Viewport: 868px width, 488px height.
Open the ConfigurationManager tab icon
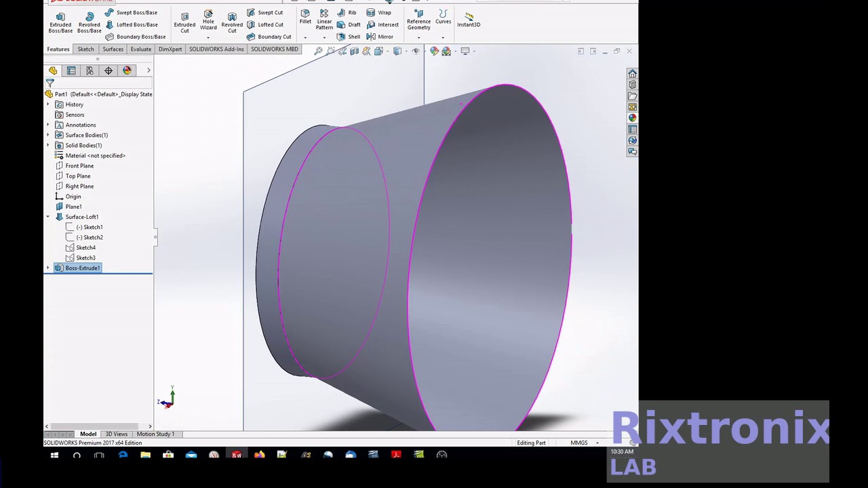click(90, 70)
